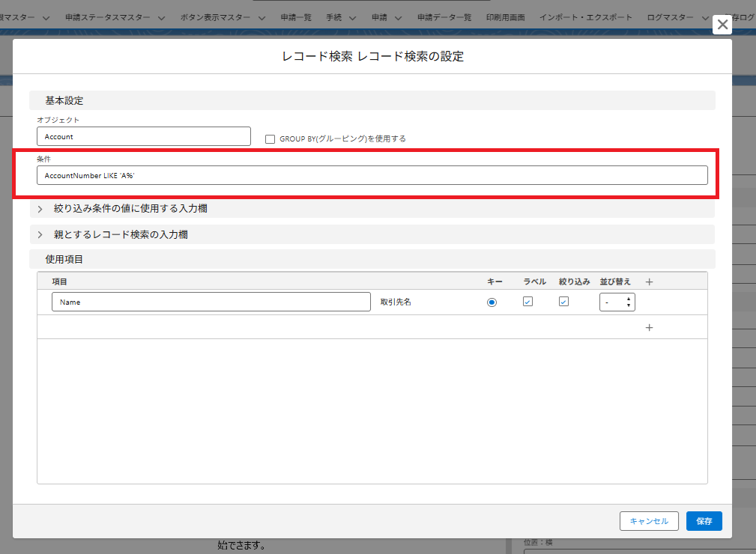
Task: Click the オブジェクト field containing Account
Action: 143,136
